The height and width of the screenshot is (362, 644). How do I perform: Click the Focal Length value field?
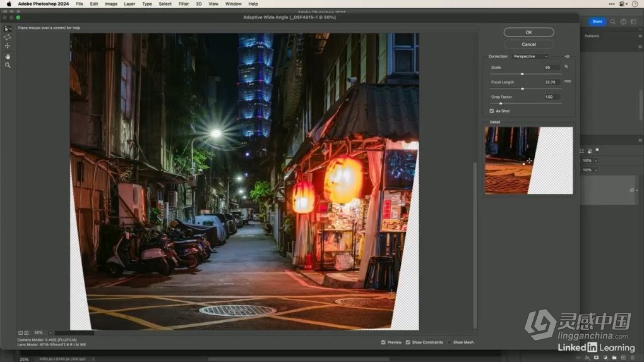[552, 82]
